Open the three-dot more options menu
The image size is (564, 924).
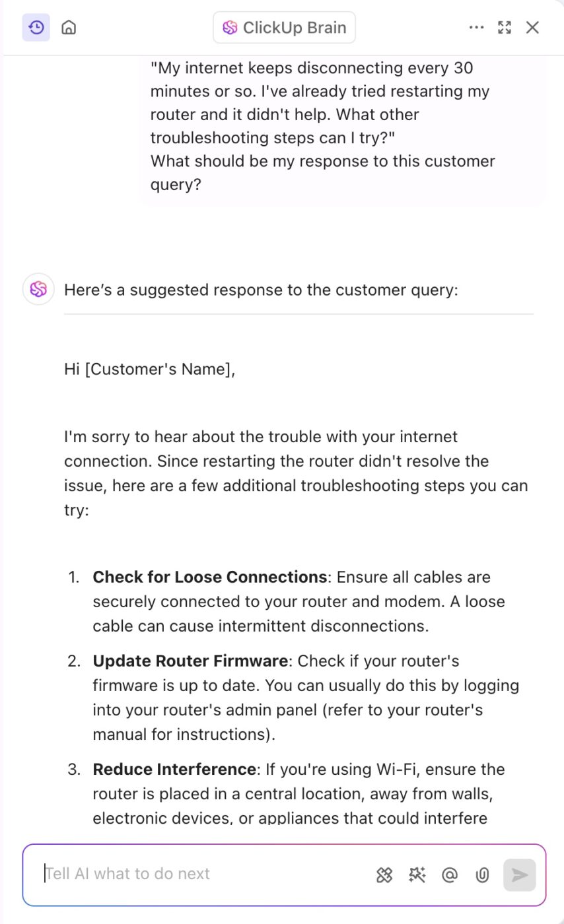click(x=476, y=28)
